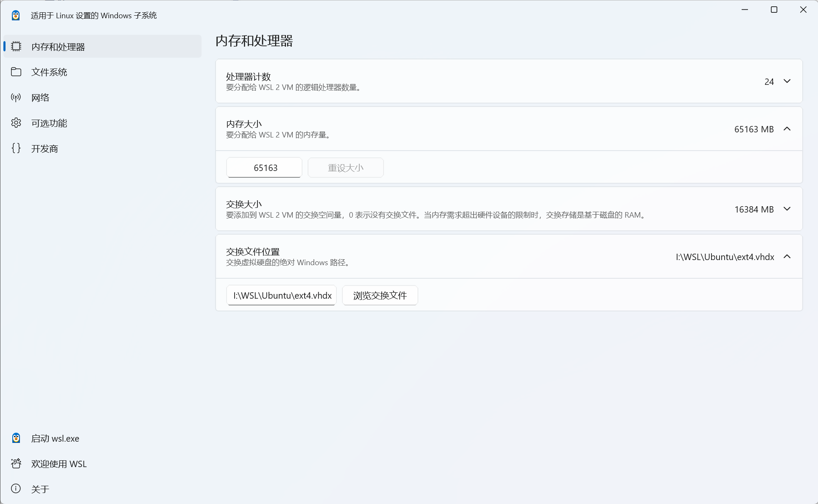818x504 pixels.
Task: Select the 内存和处理器 processor icon in sidebar
Action: pyautogui.click(x=16, y=46)
